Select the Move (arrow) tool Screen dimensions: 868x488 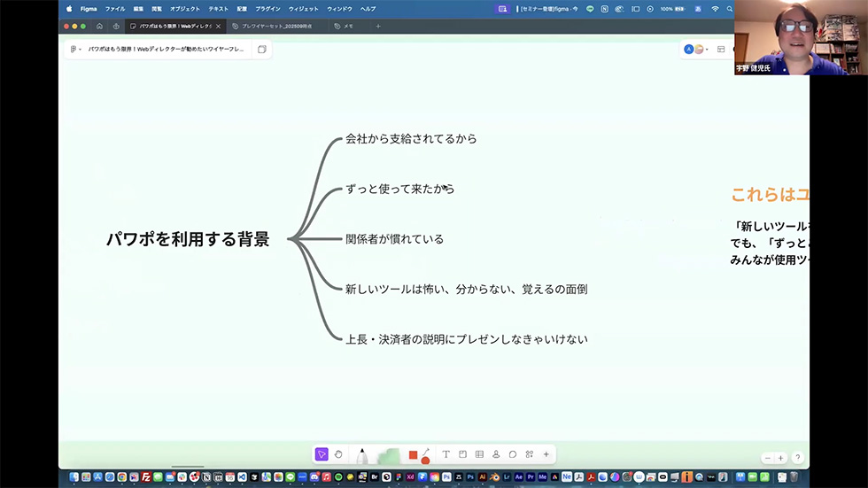tap(322, 454)
